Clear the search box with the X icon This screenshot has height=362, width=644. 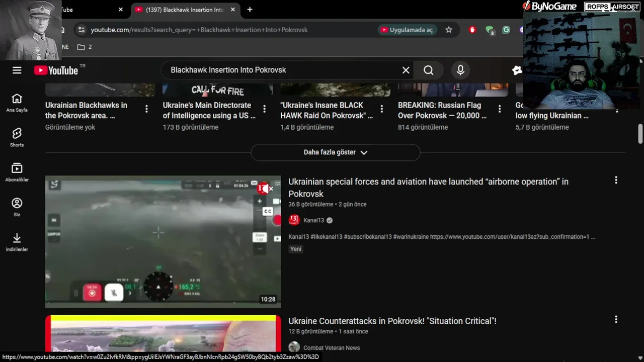coord(406,70)
